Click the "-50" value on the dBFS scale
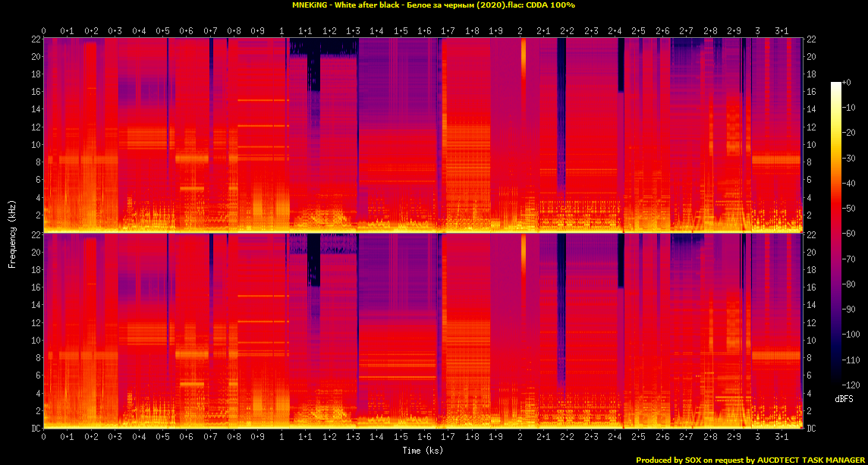 (848, 208)
